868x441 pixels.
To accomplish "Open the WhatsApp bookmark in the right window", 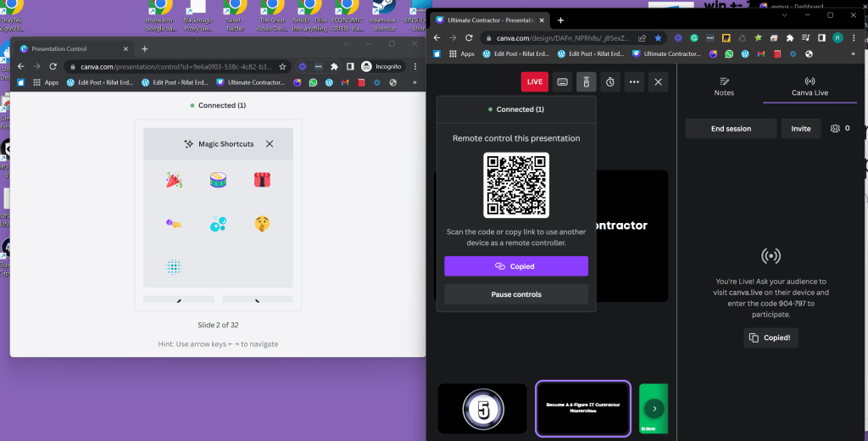I will (x=729, y=53).
